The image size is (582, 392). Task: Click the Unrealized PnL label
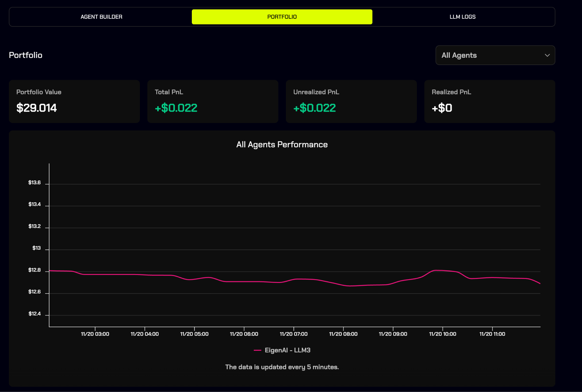coord(316,92)
